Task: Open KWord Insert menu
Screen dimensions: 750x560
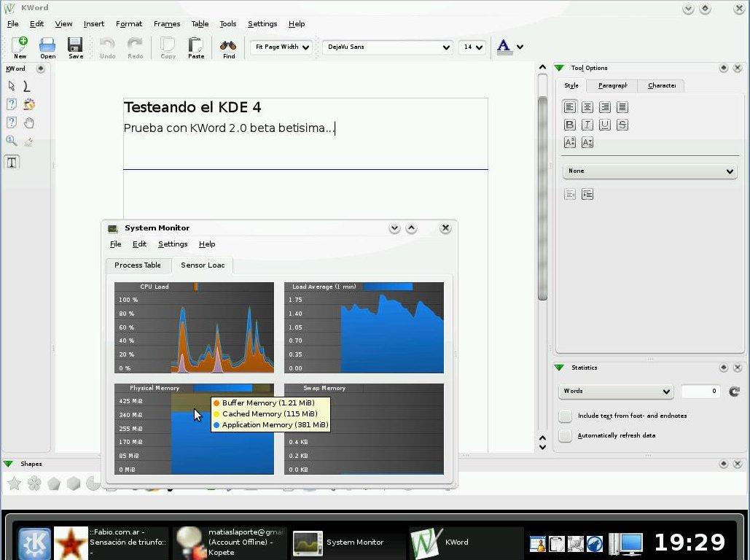Action: [x=94, y=23]
